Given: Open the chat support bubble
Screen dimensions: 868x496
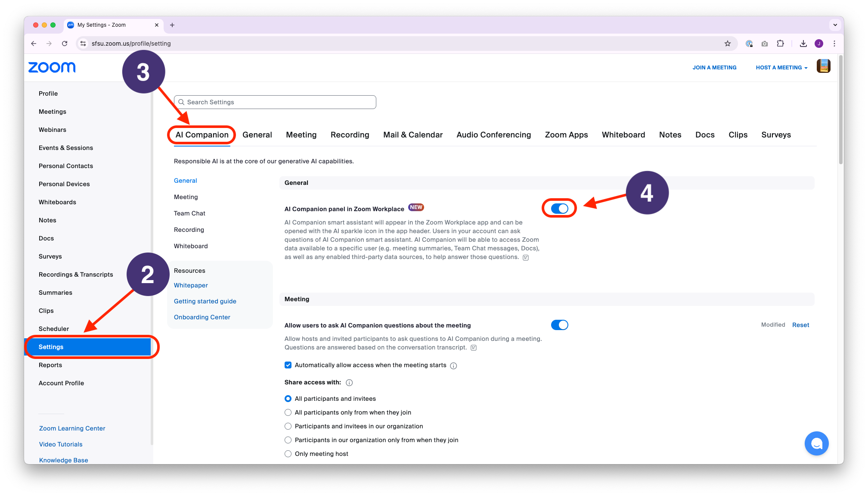Looking at the screenshot, I should pyautogui.click(x=817, y=443).
